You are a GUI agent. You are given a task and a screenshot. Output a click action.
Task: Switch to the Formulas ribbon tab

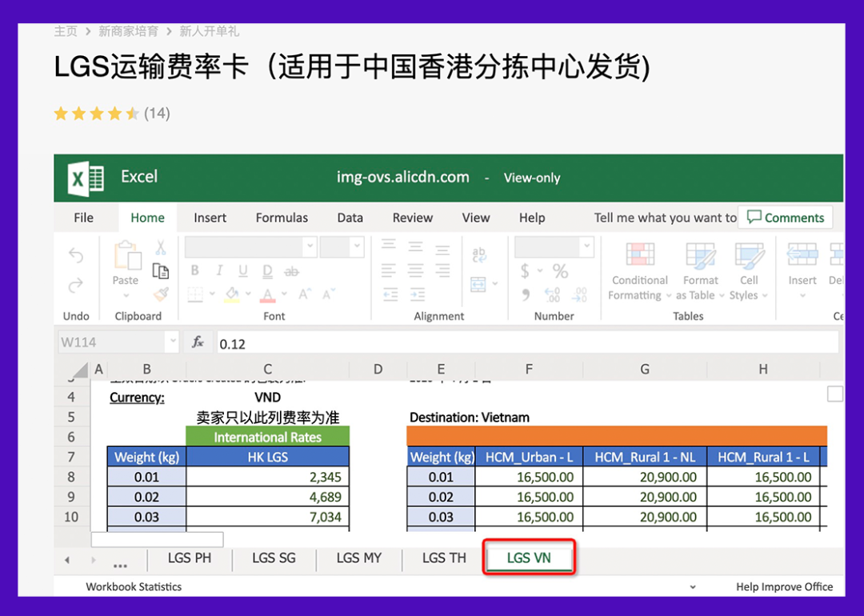click(x=282, y=218)
